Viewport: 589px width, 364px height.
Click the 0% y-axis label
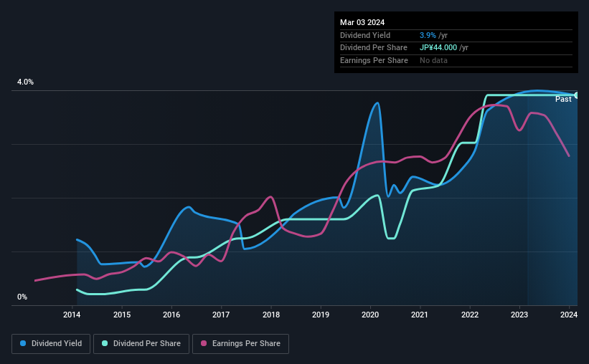[22, 297]
